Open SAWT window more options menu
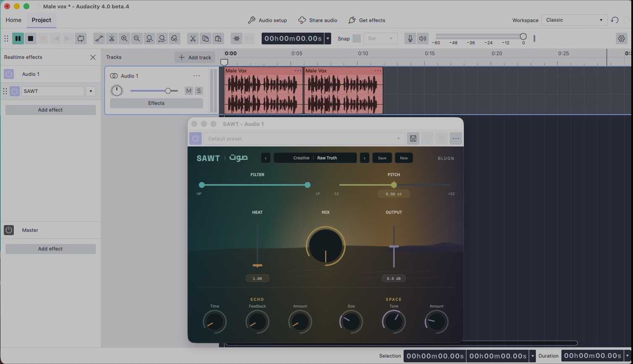633x364 pixels. point(456,139)
